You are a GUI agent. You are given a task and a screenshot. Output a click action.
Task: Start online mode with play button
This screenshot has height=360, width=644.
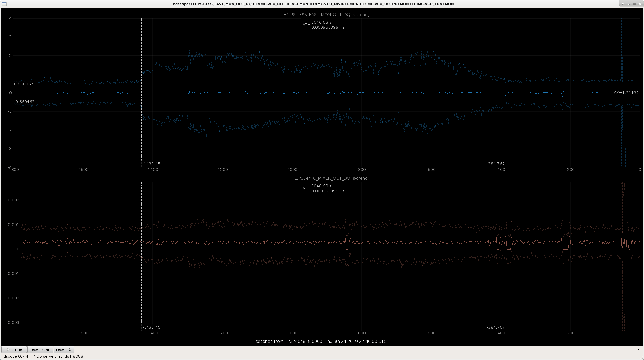point(14,349)
